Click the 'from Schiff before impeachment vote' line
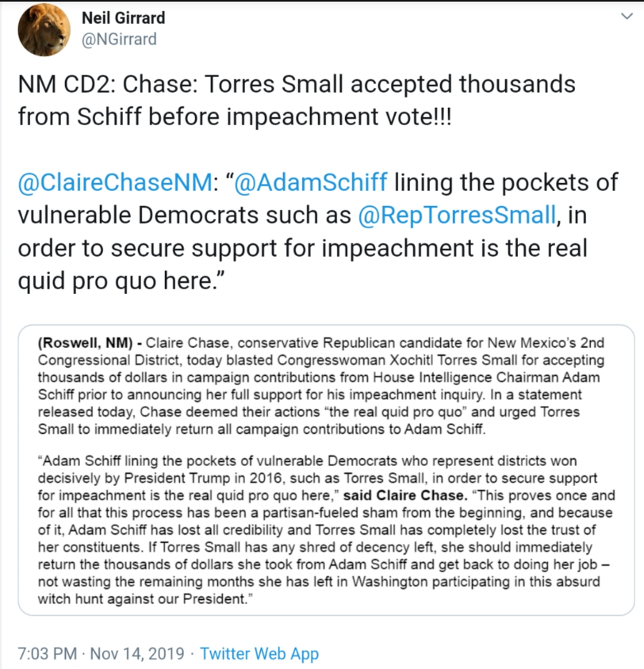This screenshot has width=644, height=669. (234, 117)
